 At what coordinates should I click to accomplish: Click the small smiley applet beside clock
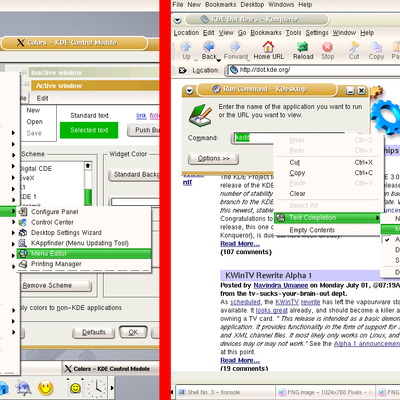(76, 388)
